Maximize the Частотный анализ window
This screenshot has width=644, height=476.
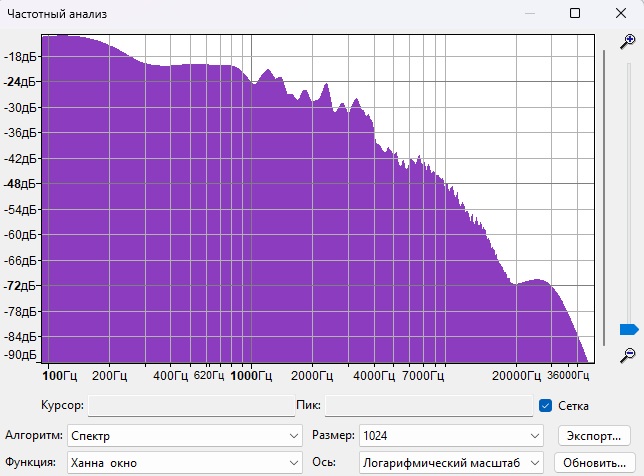coord(575,14)
